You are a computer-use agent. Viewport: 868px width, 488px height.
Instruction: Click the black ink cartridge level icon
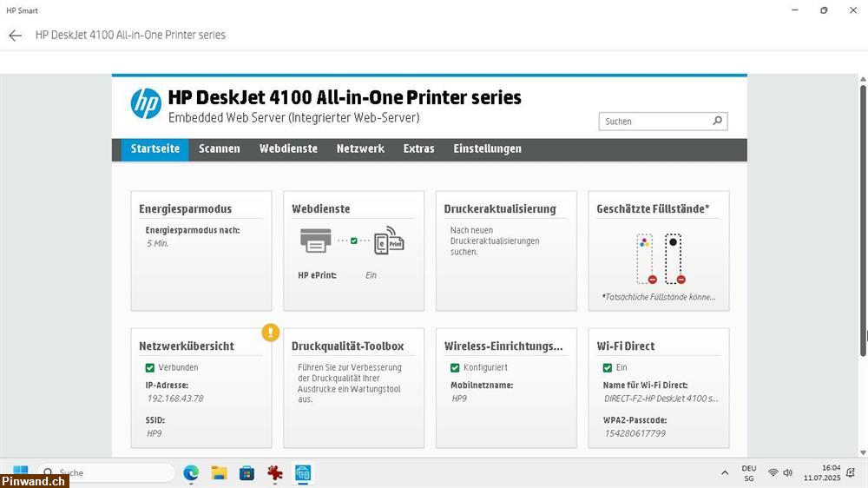pyautogui.click(x=674, y=260)
